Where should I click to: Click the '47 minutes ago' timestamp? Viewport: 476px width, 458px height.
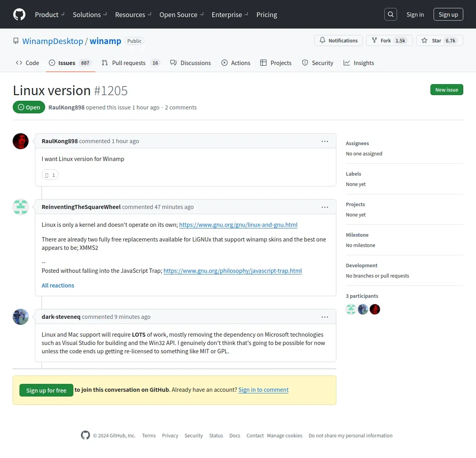[x=174, y=207]
